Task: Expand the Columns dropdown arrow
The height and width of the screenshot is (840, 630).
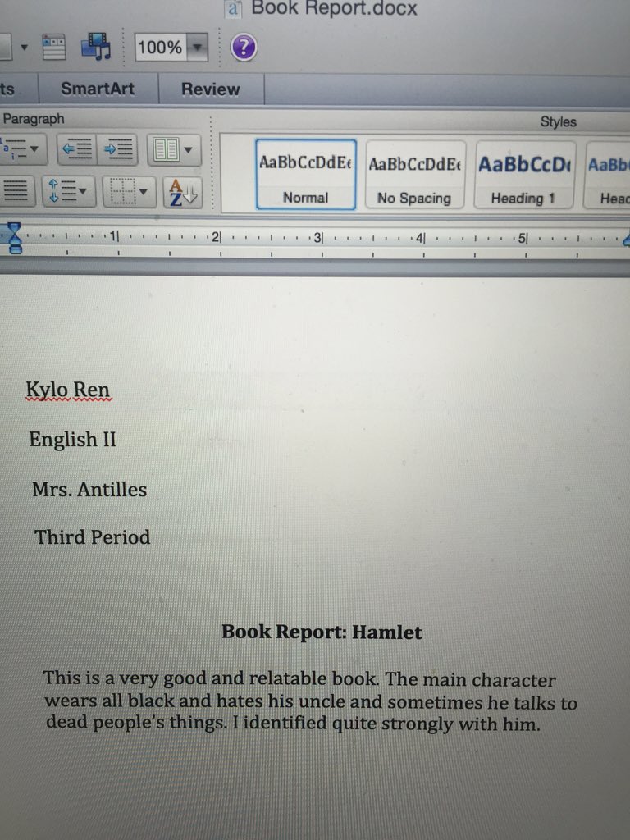Action: [189, 150]
